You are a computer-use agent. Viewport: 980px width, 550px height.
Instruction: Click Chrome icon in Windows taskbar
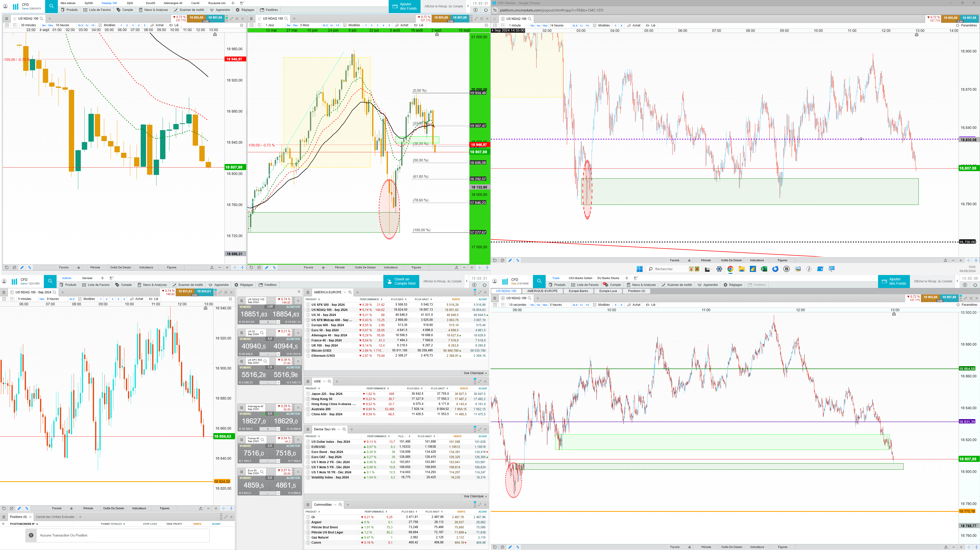pos(730,269)
